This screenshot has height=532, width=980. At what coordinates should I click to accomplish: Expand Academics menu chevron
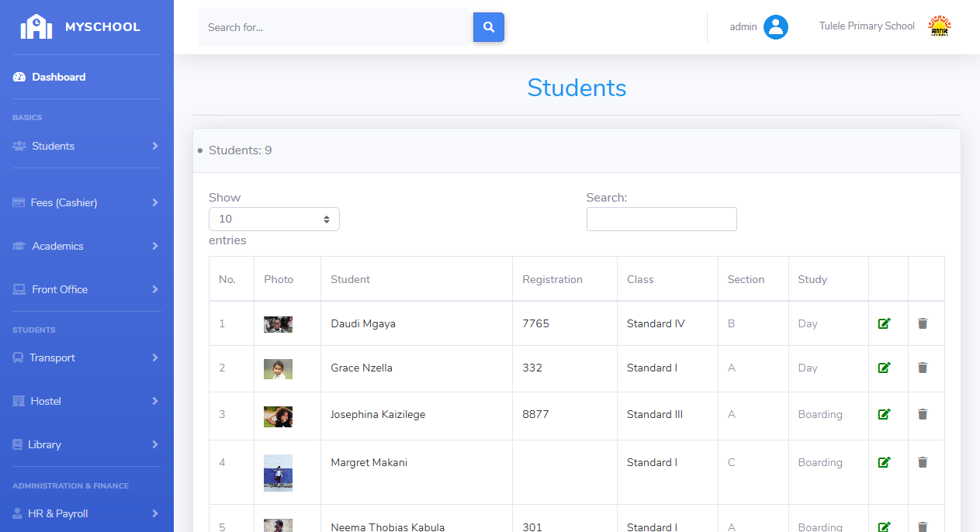click(155, 246)
